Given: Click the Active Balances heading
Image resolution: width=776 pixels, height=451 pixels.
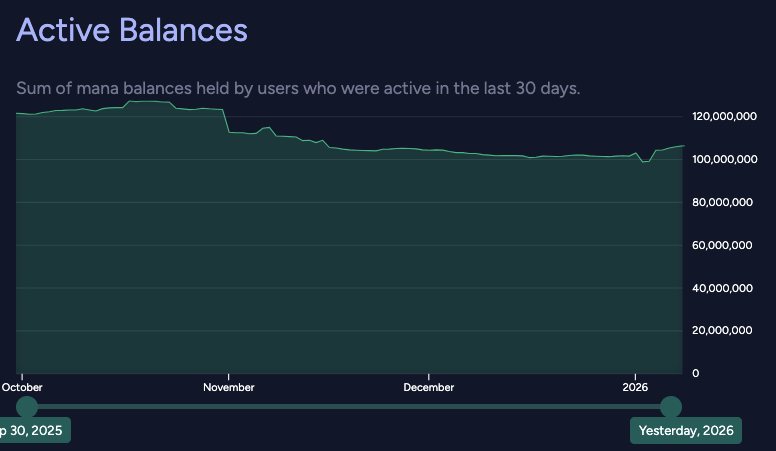Looking at the screenshot, I should click(x=132, y=29).
